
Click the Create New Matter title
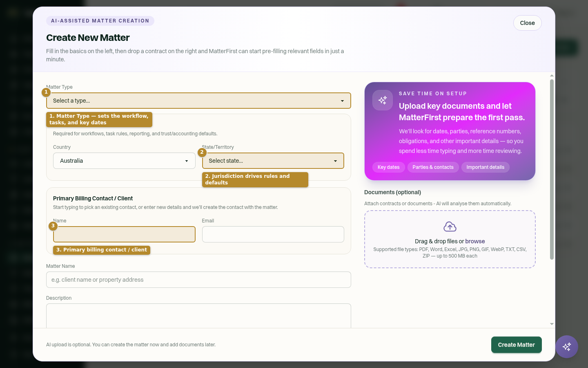[x=88, y=38]
